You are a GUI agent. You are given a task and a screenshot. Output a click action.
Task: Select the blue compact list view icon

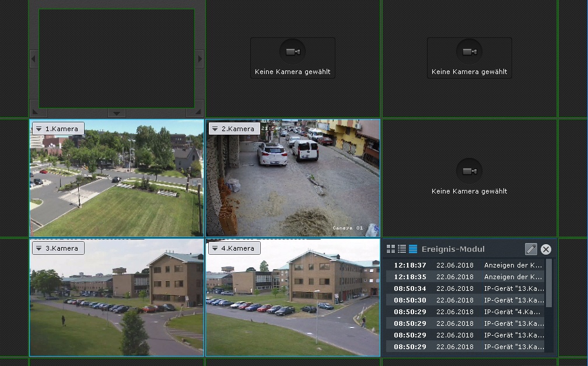413,249
